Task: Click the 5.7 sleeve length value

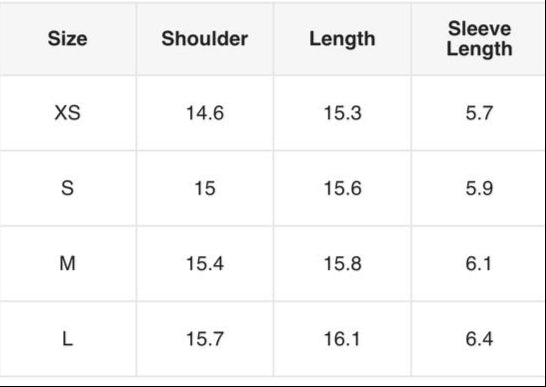Action: tap(479, 113)
